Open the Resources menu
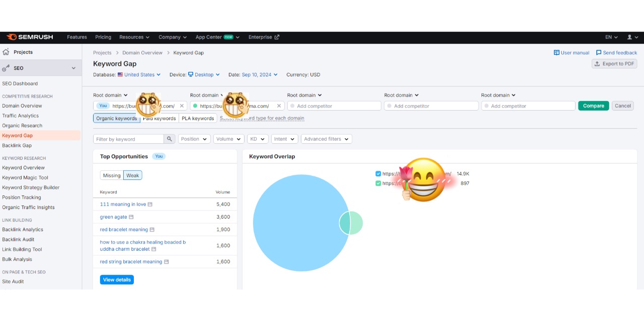Image resolution: width=644 pixels, height=321 pixels. tap(134, 37)
